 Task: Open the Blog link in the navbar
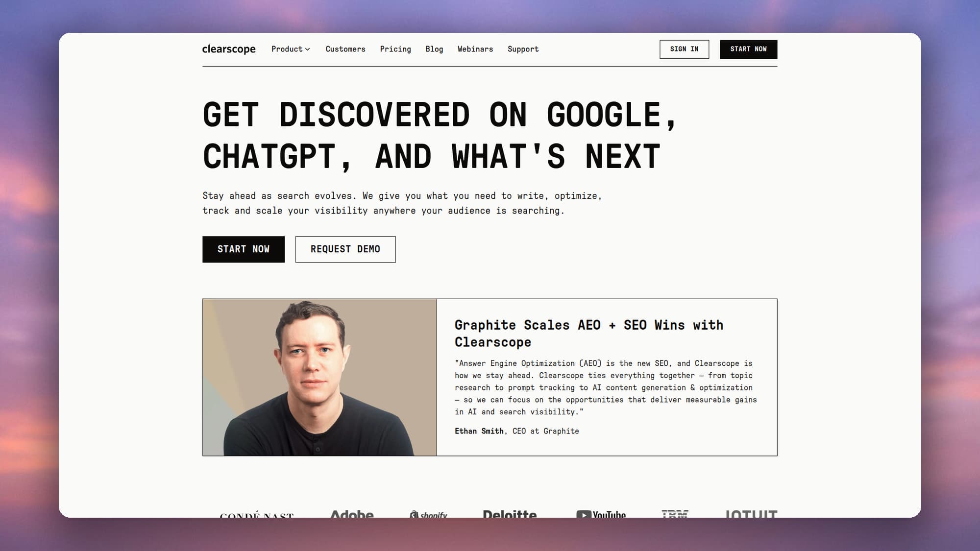(x=434, y=49)
